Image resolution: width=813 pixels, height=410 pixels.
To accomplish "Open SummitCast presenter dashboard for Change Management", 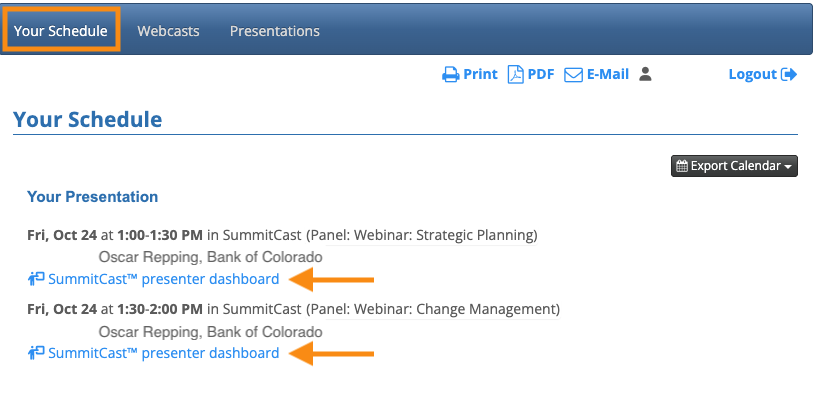I will tap(164, 353).
